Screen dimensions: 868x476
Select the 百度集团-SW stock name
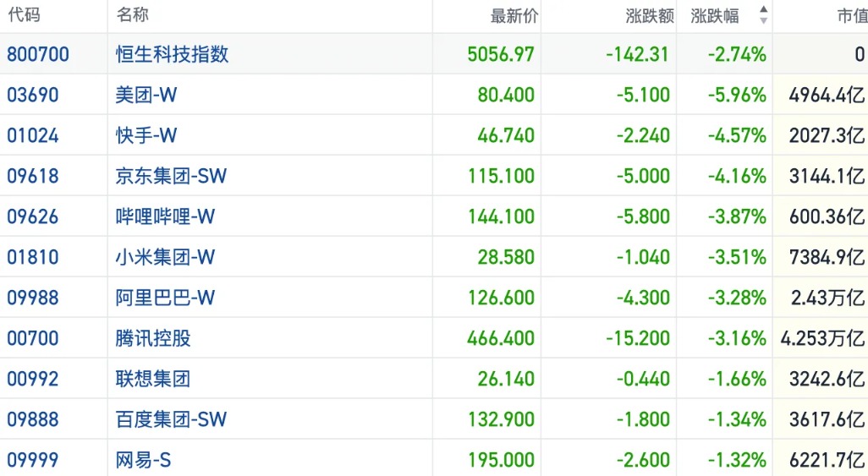click(x=171, y=419)
